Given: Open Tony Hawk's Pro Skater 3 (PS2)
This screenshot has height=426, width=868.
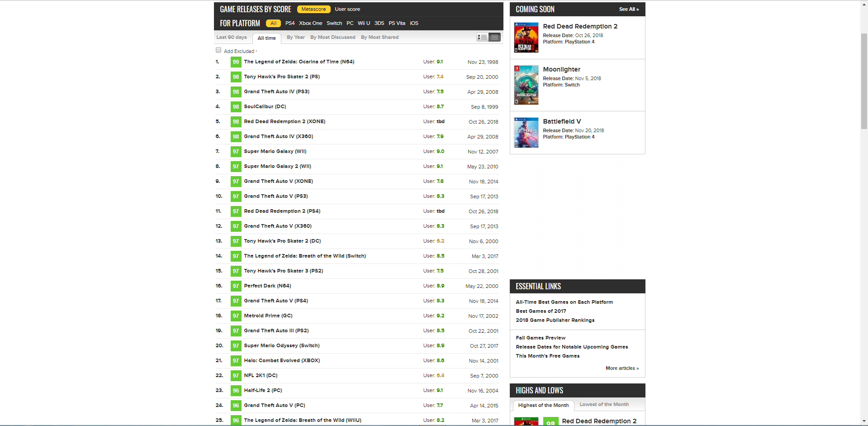Looking at the screenshot, I should pos(284,271).
